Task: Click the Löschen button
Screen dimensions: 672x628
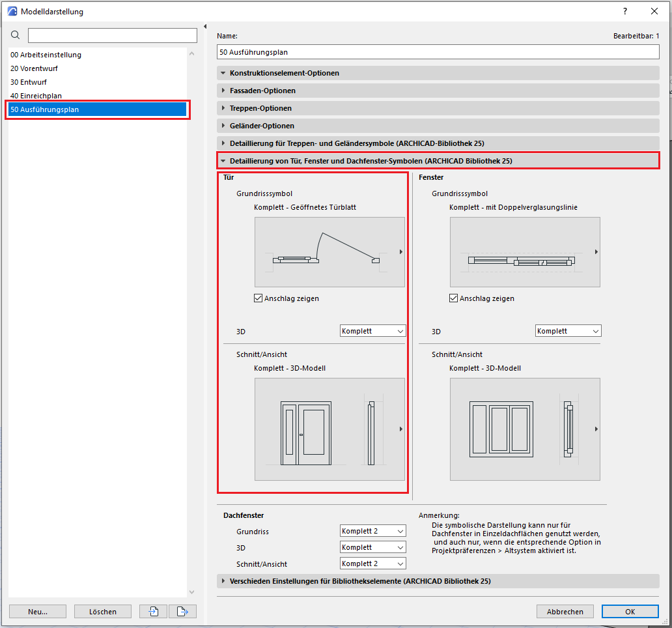Action: tap(103, 611)
